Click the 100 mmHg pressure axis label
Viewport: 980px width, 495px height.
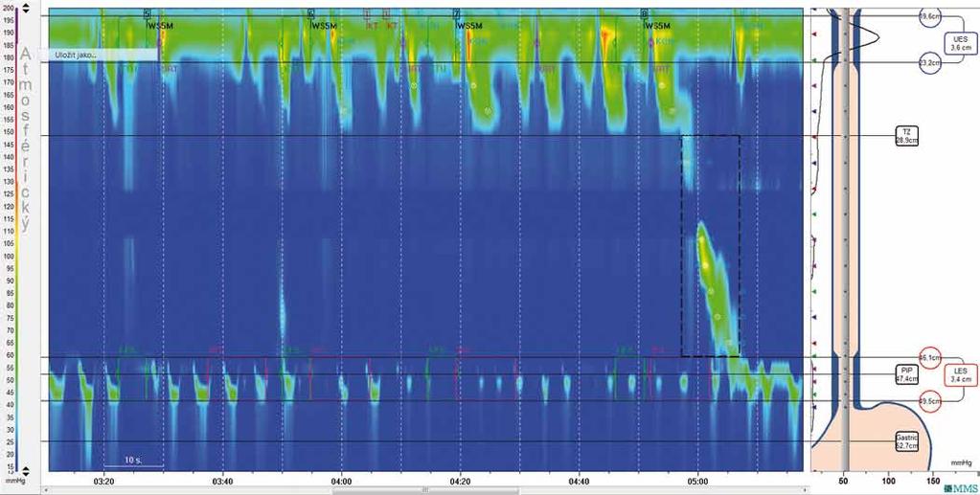(x=889, y=482)
